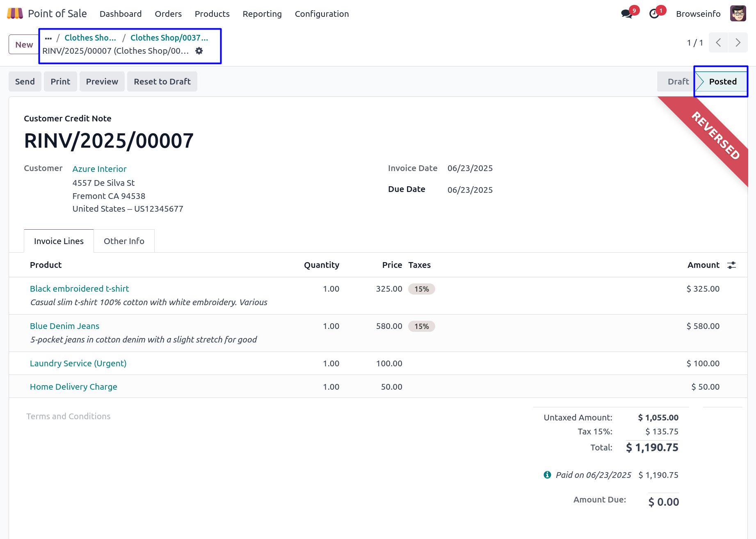Expand the breadcrumb ellipsis menu
756x539 pixels.
[x=48, y=38]
